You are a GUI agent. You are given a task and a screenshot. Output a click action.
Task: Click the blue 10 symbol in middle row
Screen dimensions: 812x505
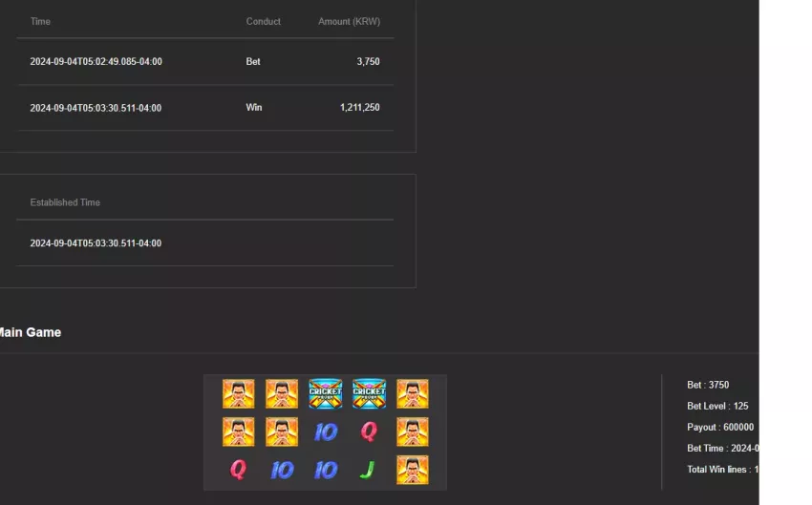click(326, 432)
